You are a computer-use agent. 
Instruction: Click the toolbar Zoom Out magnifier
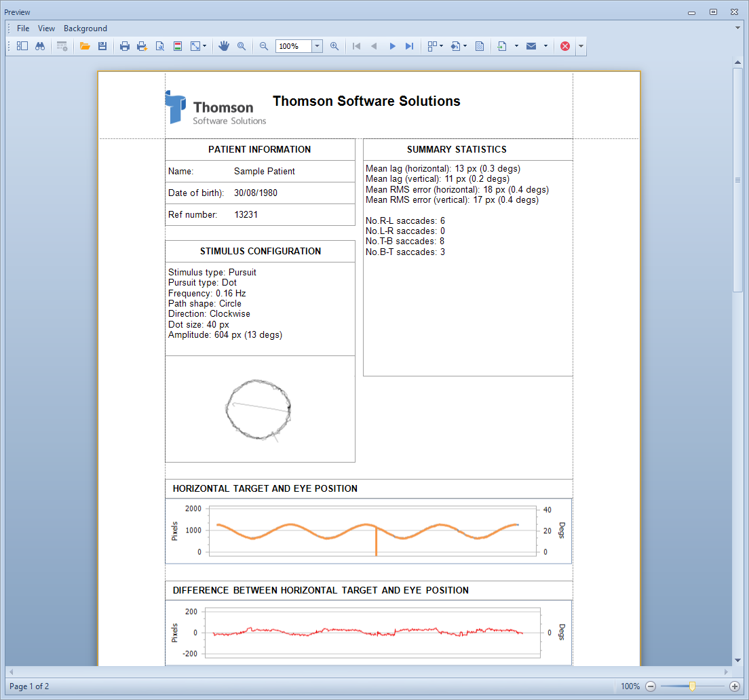264,46
